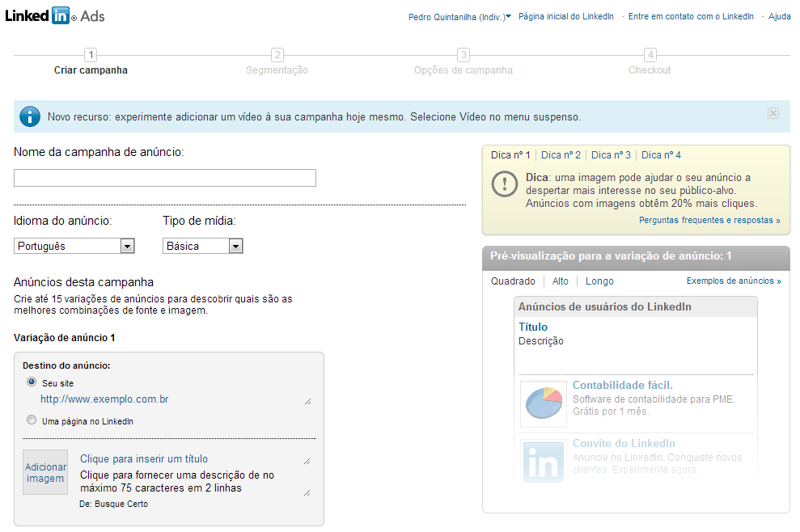Click the exclamation tip icon
The height and width of the screenshot is (532, 800).
click(x=505, y=184)
